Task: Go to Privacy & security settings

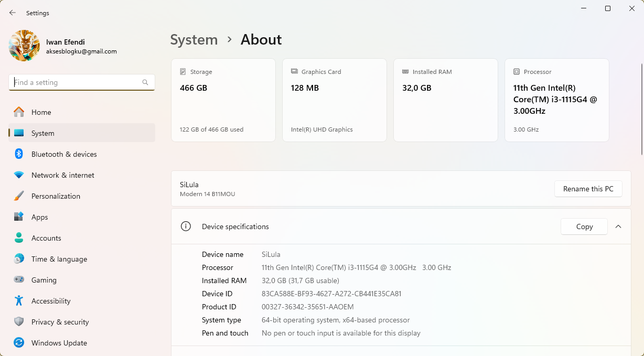Action: 82,322
